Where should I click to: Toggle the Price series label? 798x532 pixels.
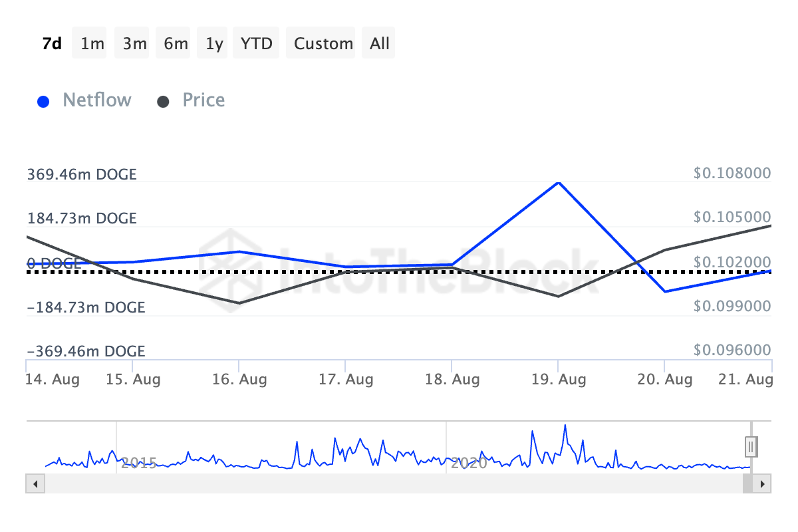point(203,100)
